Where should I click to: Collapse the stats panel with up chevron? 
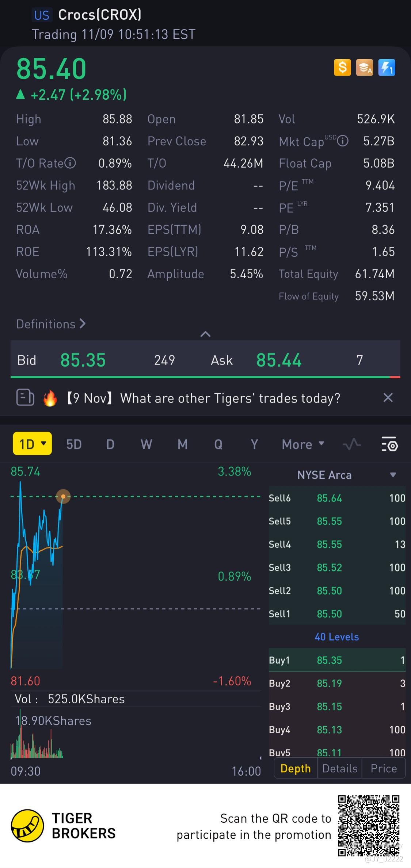point(205,334)
